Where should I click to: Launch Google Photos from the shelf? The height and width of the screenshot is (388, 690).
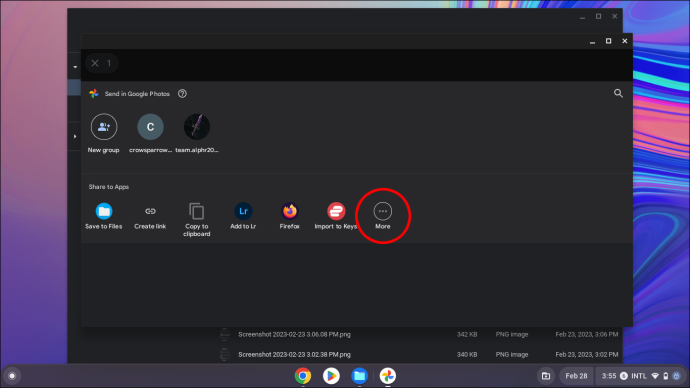388,376
